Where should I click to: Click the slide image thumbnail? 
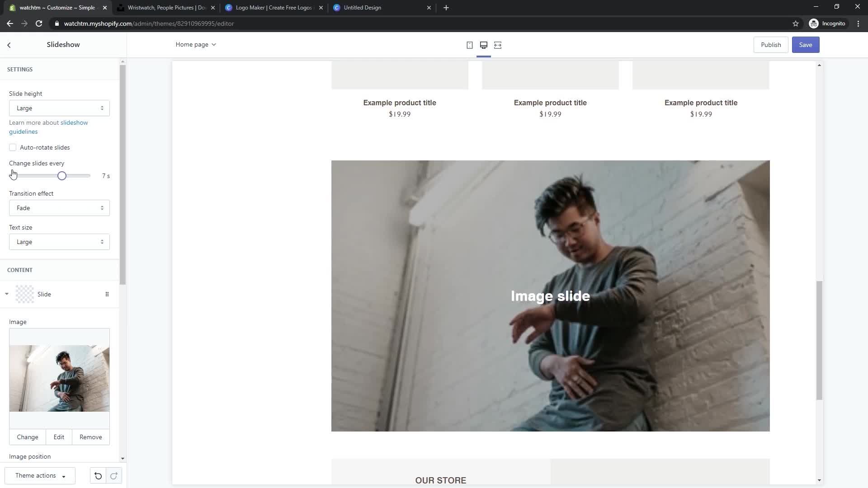[x=59, y=378]
